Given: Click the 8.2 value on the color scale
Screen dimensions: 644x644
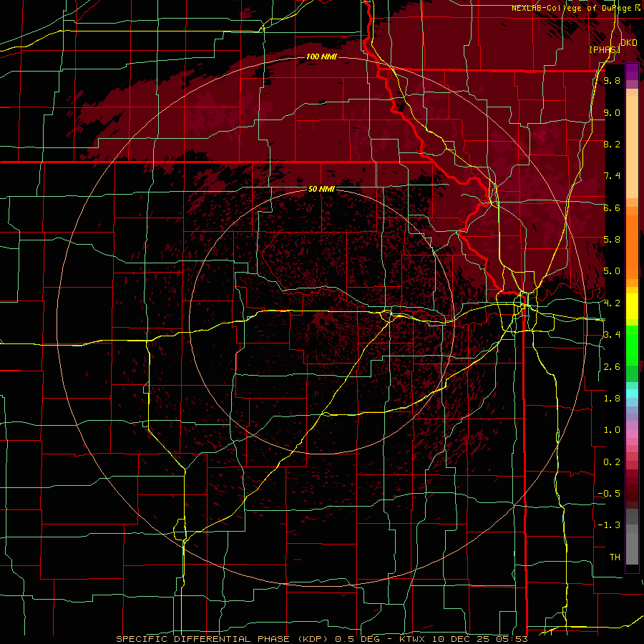Looking at the screenshot, I should (612, 144).
